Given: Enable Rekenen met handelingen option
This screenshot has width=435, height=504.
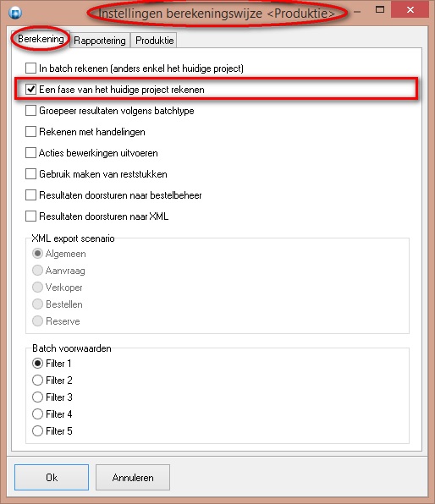Looking at the screenshot, I should tap(30, 132).
